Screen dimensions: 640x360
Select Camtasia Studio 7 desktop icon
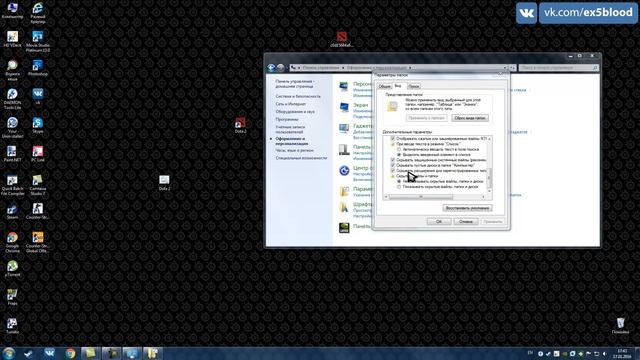click(38, 185)
